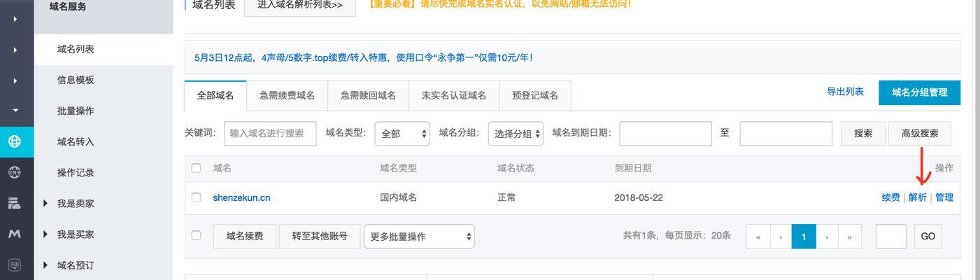Click the 域名续费 batch button

[245, 236]
